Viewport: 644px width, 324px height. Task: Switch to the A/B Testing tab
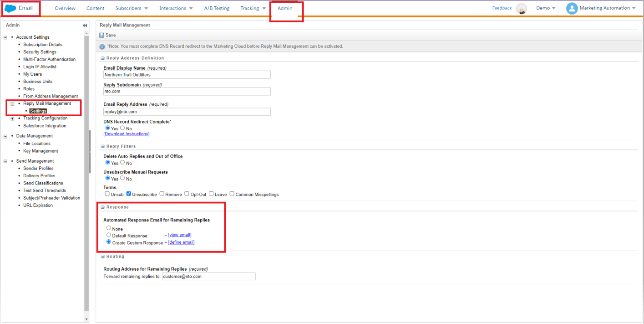tap(217, 8)
